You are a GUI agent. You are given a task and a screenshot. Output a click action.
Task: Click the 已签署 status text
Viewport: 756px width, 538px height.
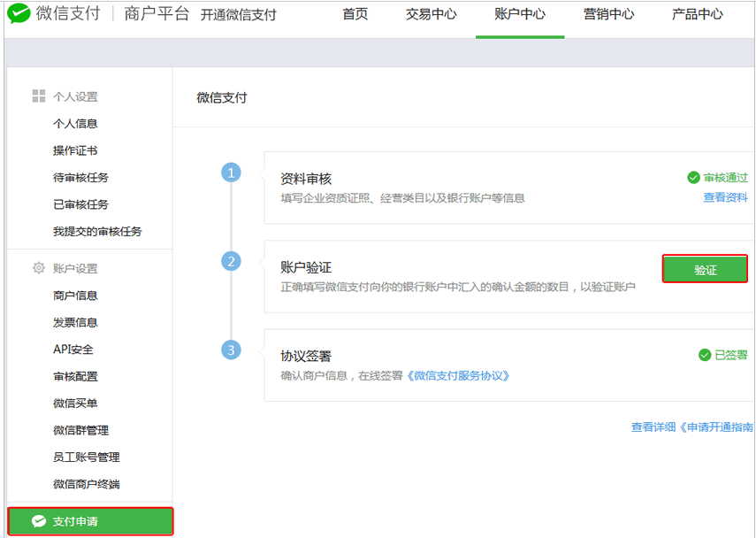tap(731, 355)
